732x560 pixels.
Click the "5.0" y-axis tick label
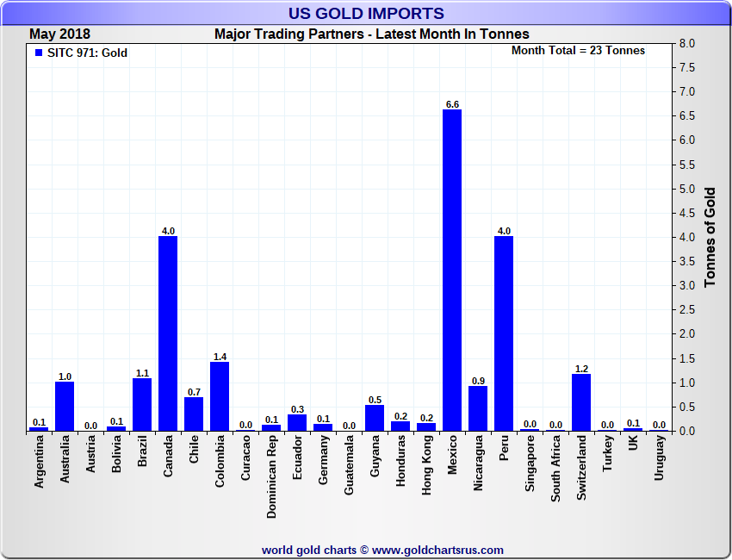point(687,189)
